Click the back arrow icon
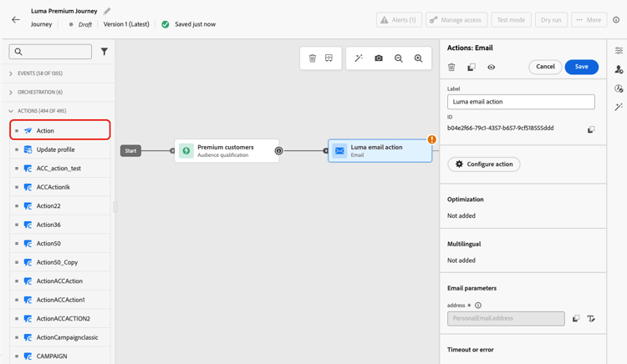 tap(16, 19)
